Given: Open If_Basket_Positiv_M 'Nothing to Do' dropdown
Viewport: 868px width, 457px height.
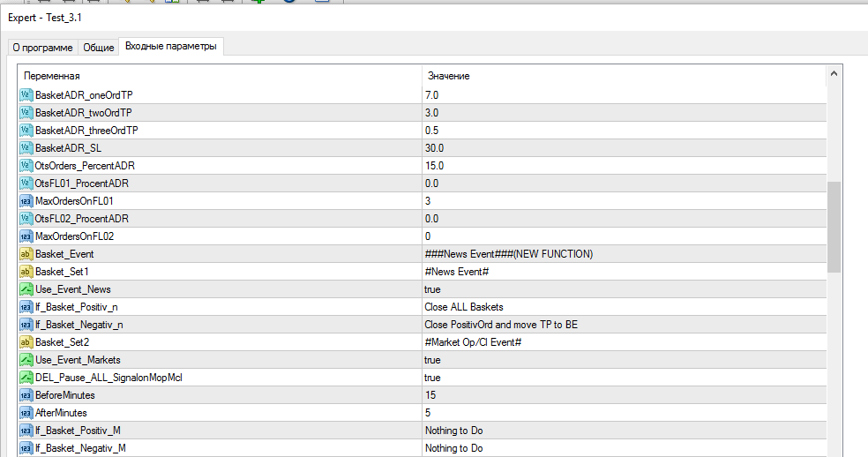Looking at the screenshot, I should 624,431.
